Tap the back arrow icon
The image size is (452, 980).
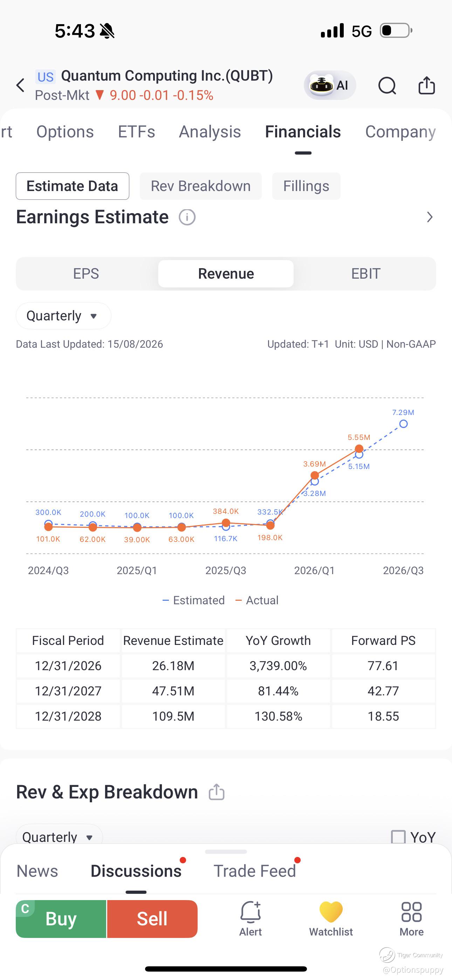pyautogui.click(x=21, y=85)
